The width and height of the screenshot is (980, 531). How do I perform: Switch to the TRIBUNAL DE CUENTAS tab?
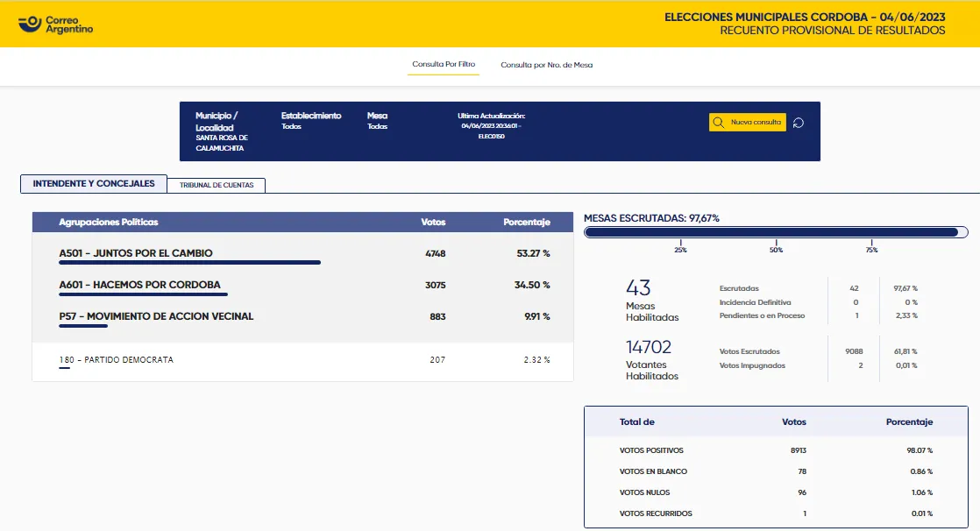click(x=216, y=185)
